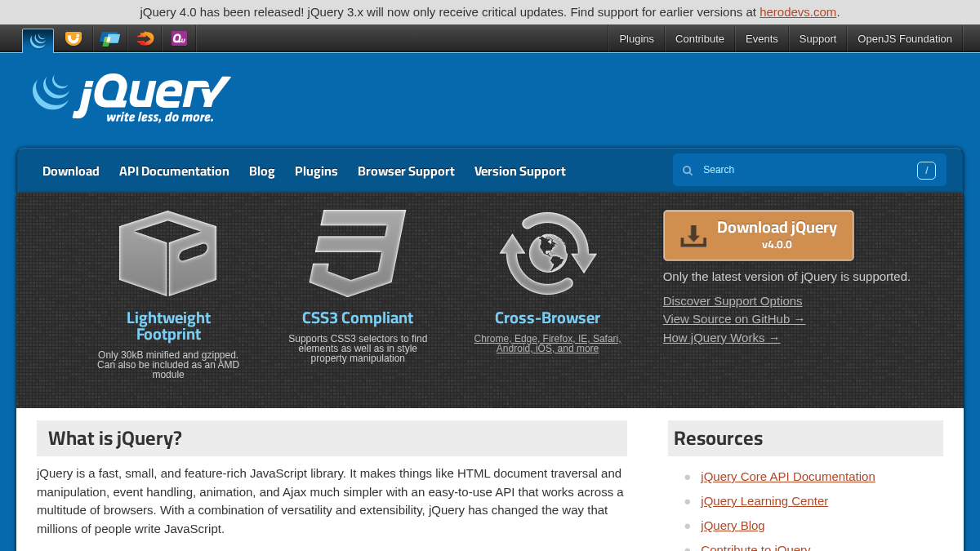Open the jQuery Mobile project icon
The height and width of the screenshot is (551, 980).
[109, 38]
